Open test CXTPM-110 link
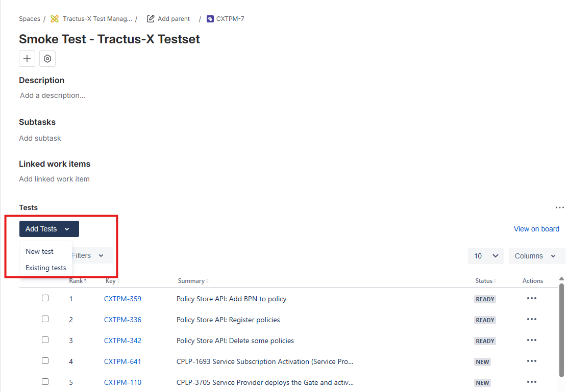The width and height of the screenshot is (568, 392). pos(123,383)
